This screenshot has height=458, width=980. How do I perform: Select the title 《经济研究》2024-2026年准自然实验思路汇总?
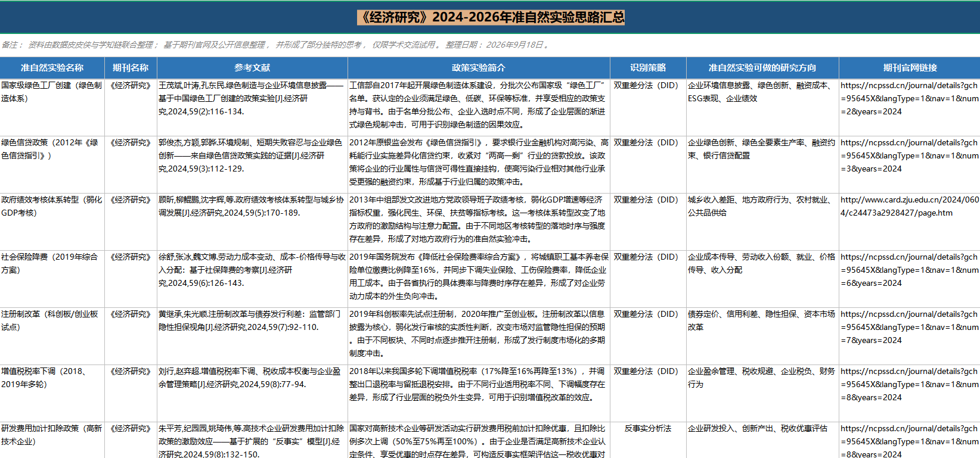point(491,17)
